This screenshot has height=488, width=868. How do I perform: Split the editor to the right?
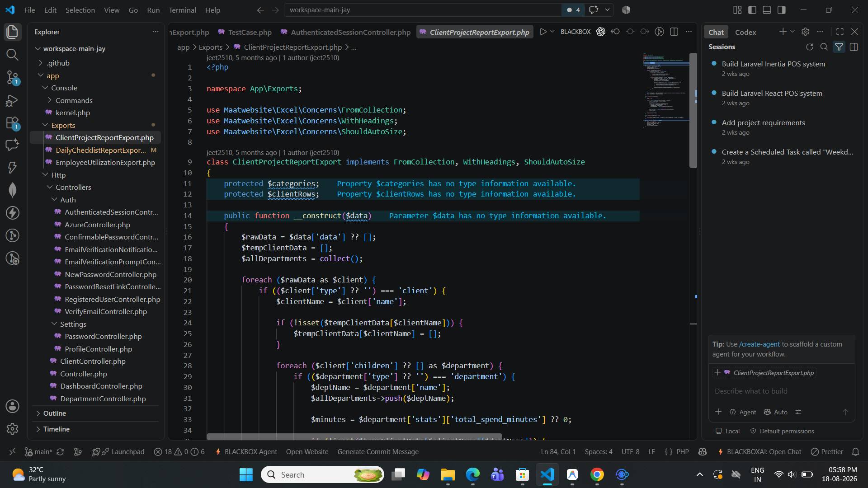(x=674, y=32)
